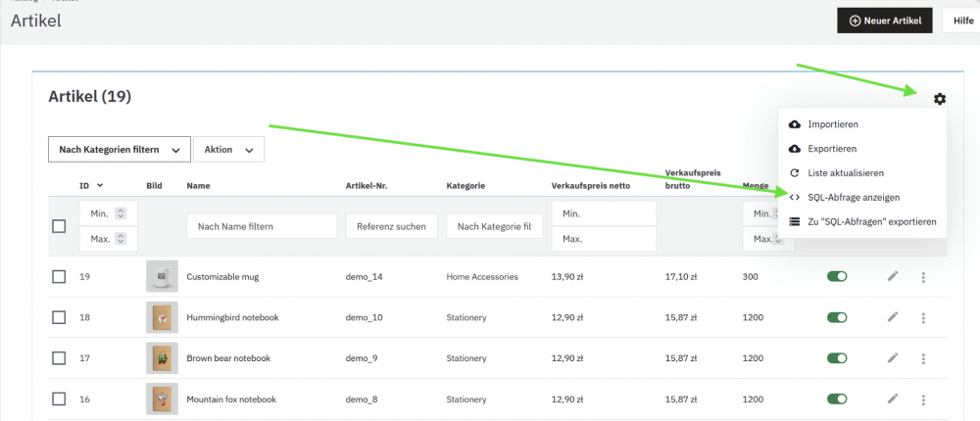Toggle status switch for Brown bear notebook
Screen dimensions: 980x421
[837, 358]
